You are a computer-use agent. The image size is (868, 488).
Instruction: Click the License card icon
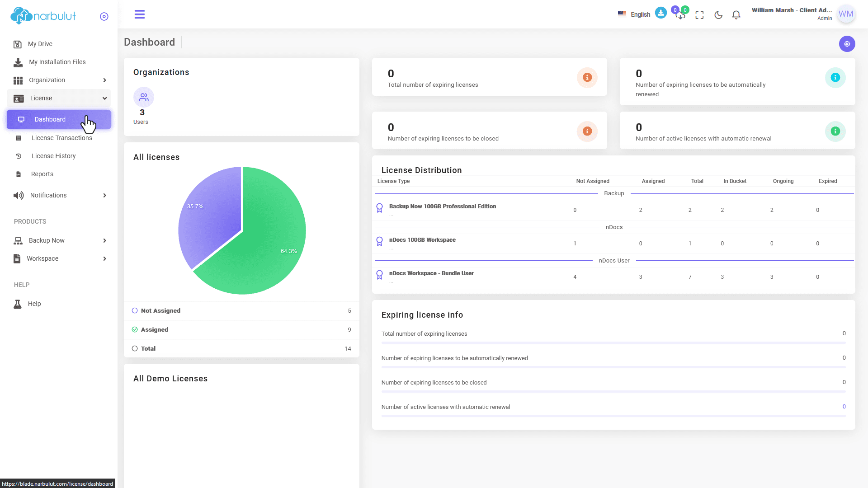[19, 99]
